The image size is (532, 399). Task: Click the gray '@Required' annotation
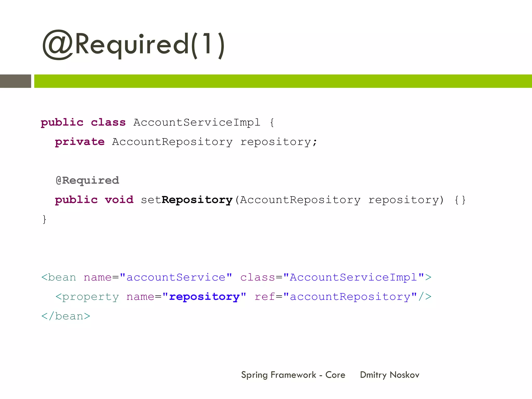click(x=88, y=181)
